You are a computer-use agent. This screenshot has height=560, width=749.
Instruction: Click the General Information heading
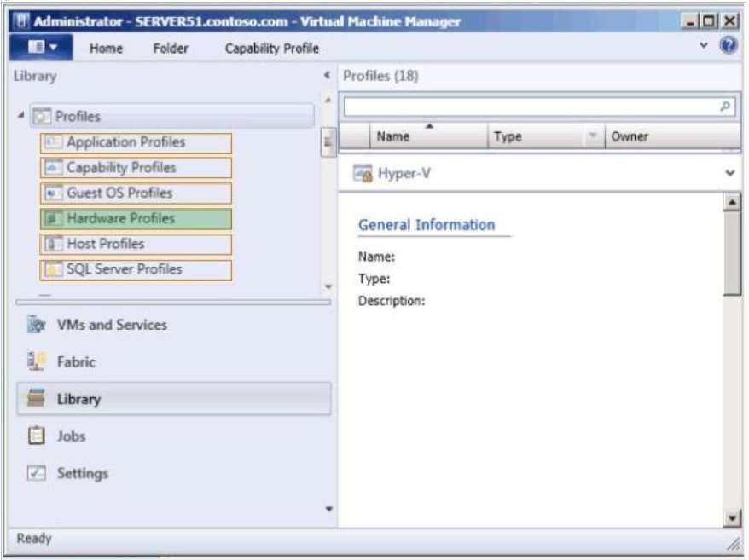427,225
